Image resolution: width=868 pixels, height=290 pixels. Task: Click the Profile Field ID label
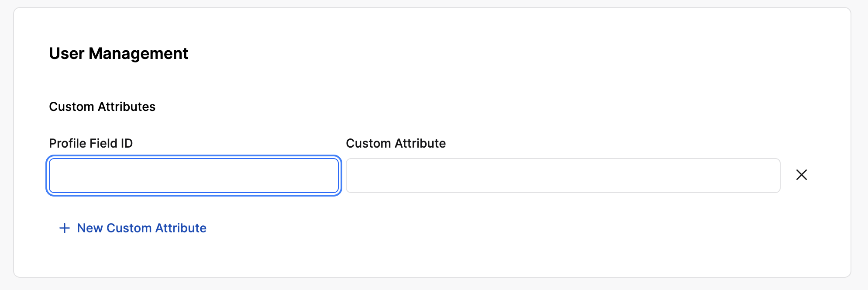pos(91,143)
